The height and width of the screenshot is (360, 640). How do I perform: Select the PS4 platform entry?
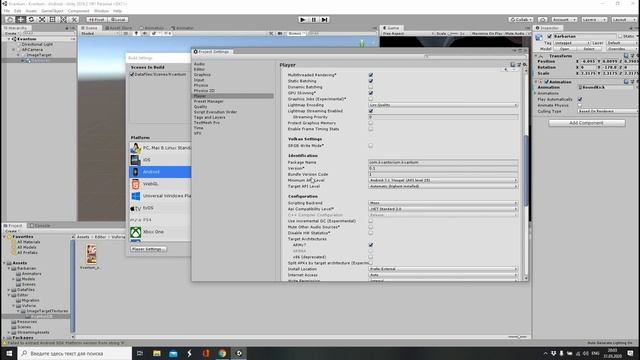pyautogui.click(x=160, y=220)
